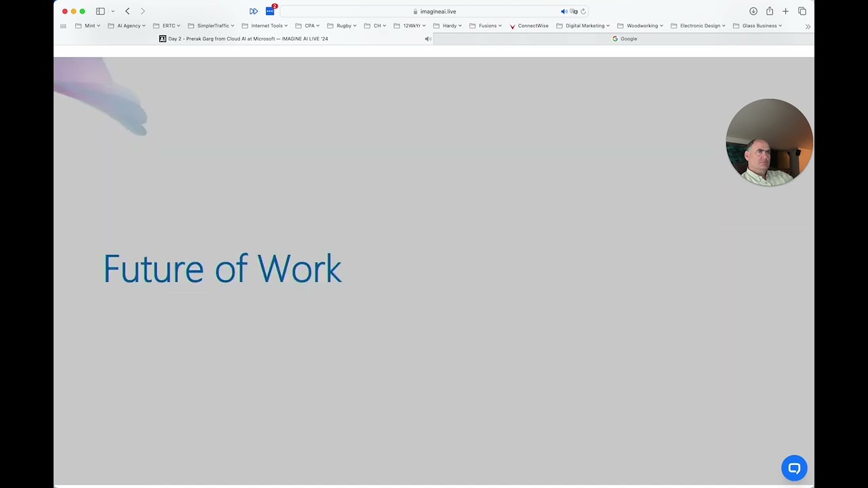Viewport: 868px width, 488px height.
Task: Open the blue extension with red badge
Action: tap(270, 12)
